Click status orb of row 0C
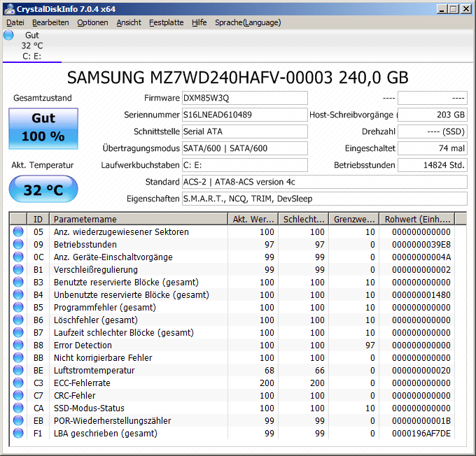476x456 pixels. pos(18,257)
